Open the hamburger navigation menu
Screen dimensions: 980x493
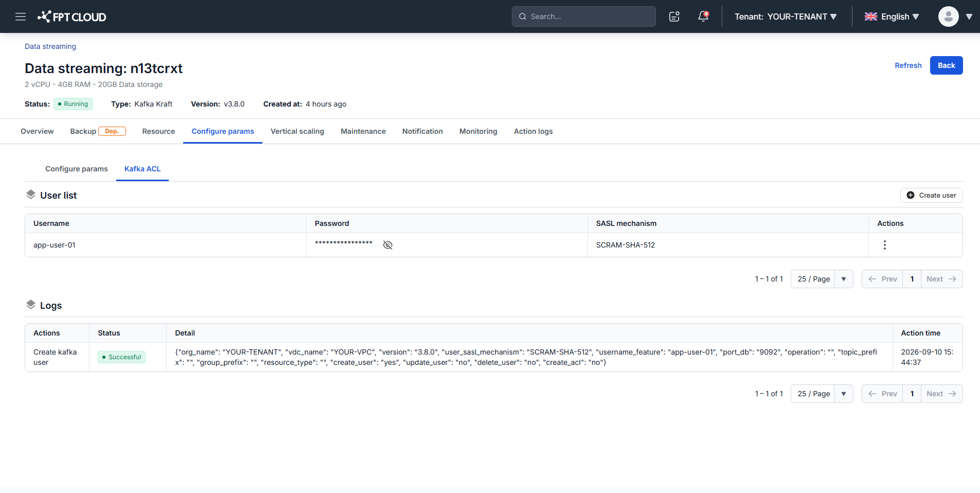[x=21, y=16]
